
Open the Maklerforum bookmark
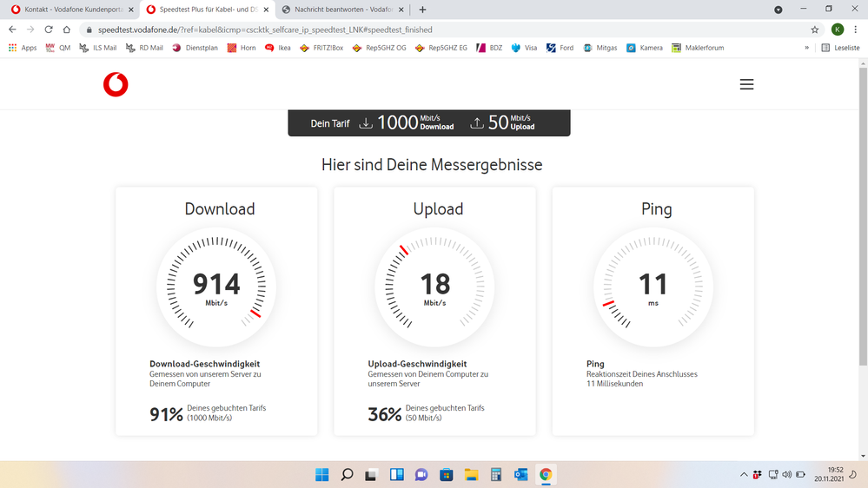(698, 48)
